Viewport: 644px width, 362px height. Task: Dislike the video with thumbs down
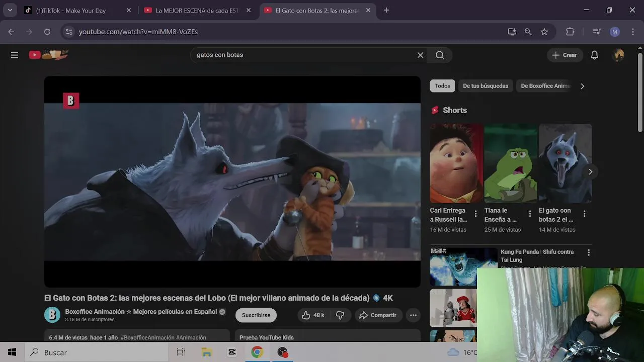pyautogui.click(x=340, y=315)
